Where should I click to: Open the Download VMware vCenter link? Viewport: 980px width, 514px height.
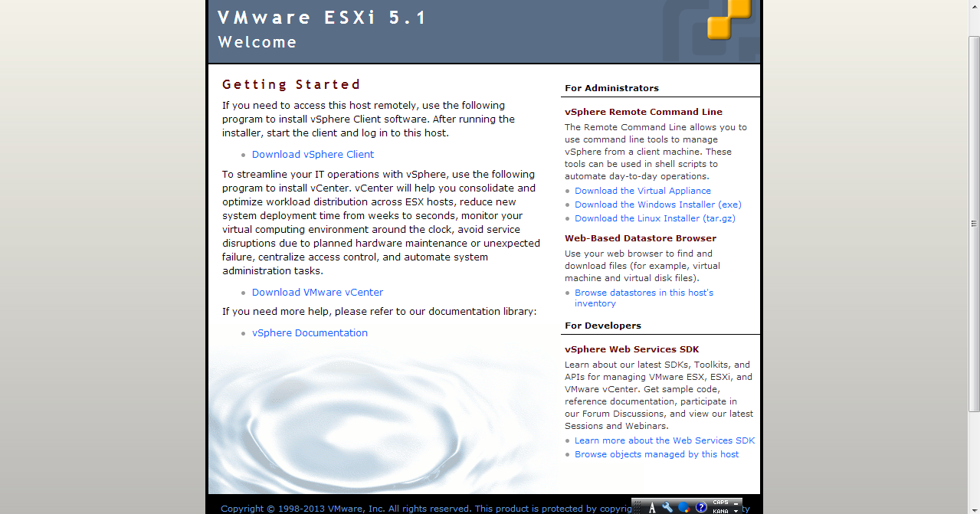[x=317, y=292]
